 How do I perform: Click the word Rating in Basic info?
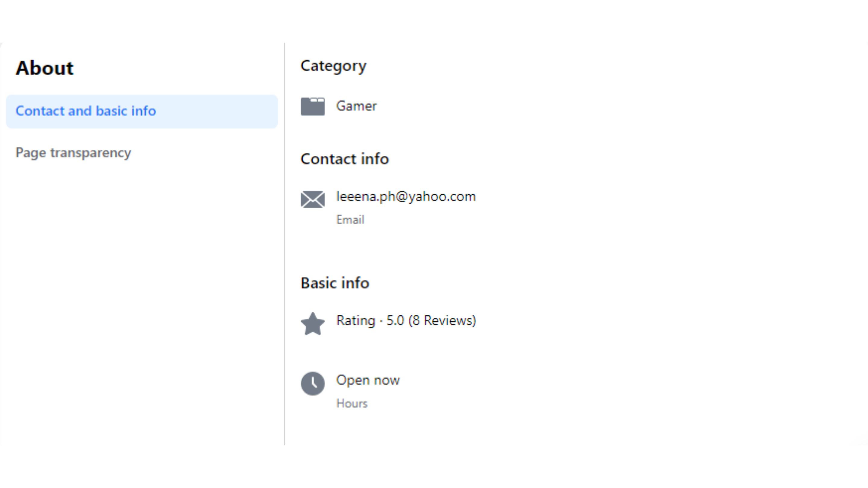[x=356, y=320]
